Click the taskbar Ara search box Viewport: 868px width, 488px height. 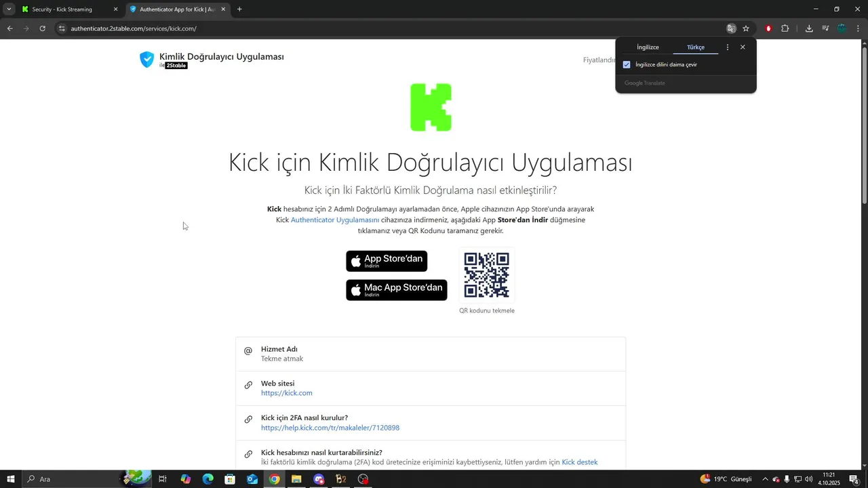click(x=88, y=479)
